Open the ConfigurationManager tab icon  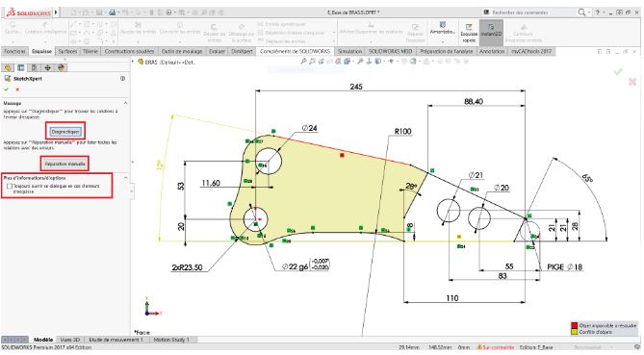coord(35,67)
